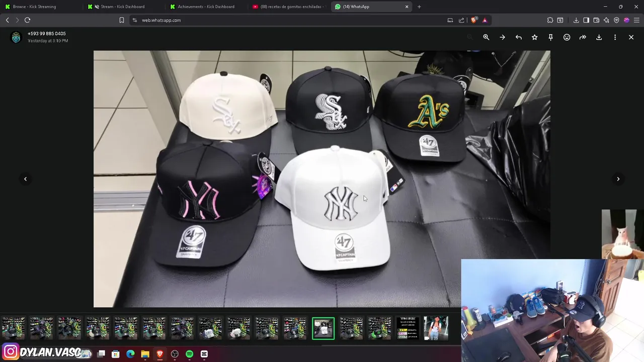Open Brave Shields lion icon
The width and height of the screenshot is (644, 362).
pyautogui.click(x=474, y=20)
